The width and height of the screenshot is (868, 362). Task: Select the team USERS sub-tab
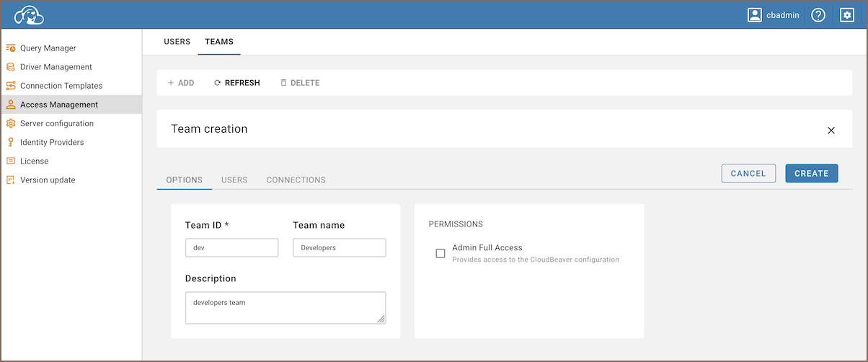coord(234,180)
